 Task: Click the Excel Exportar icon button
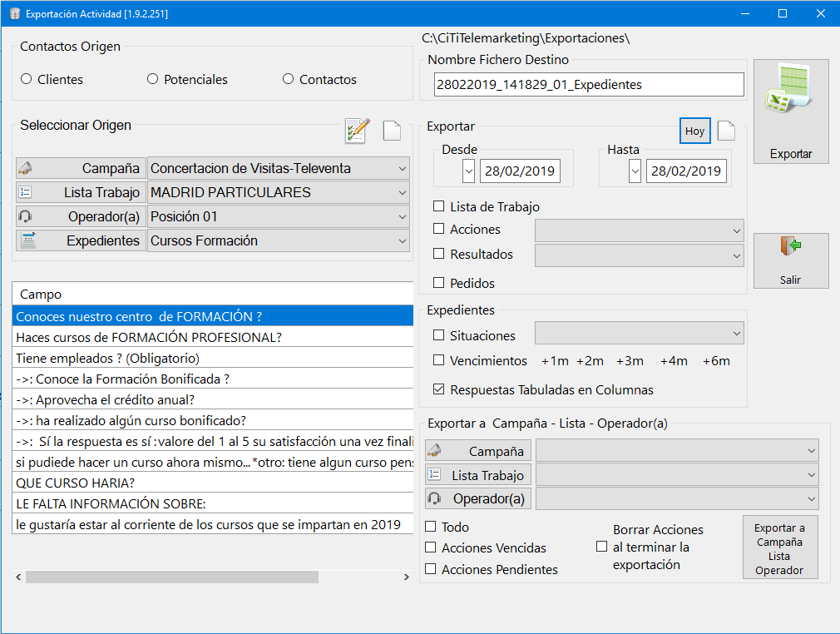point(791,111)
